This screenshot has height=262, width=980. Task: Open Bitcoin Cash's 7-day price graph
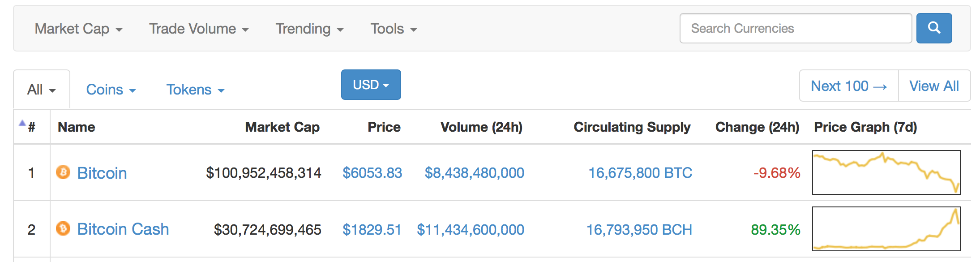pyautogui.click(x=886, y=229)
